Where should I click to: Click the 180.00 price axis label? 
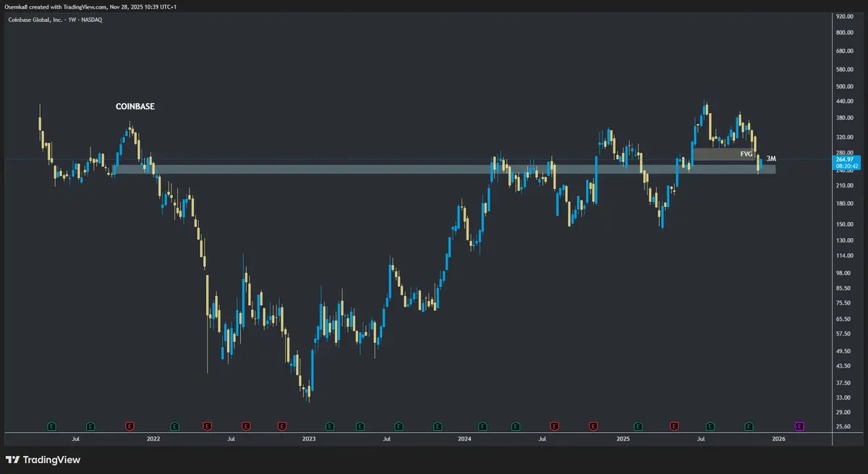846,203
